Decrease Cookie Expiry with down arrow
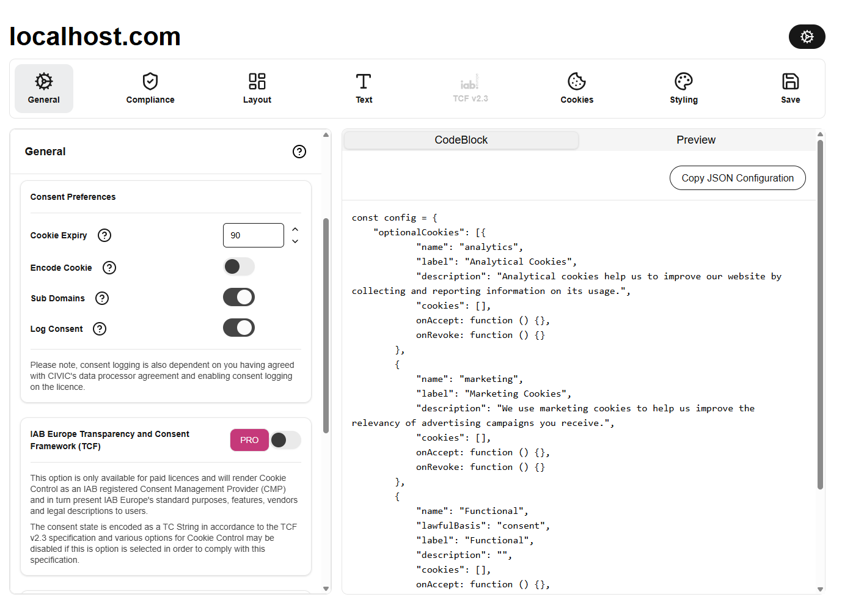 click(x=295, y=241)
